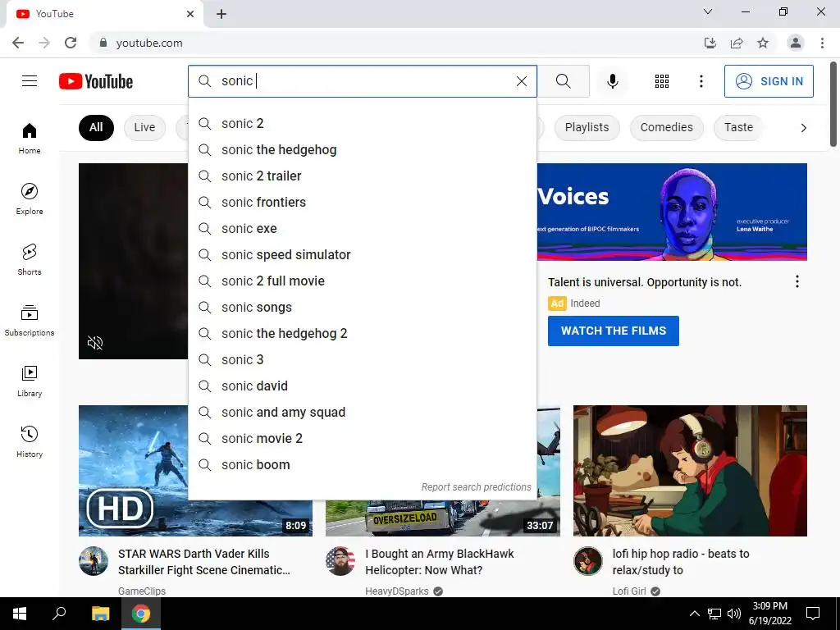Screen dimensions: 840x630
Task: Choose suggestion 'sonic and amy squad'
Action: [362, 412]
